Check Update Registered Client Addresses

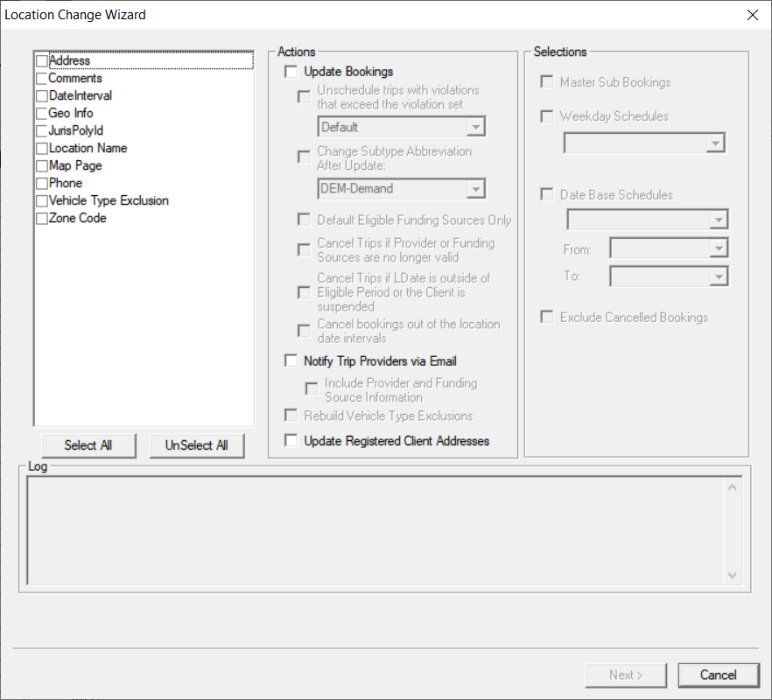(x=291, y=440)
